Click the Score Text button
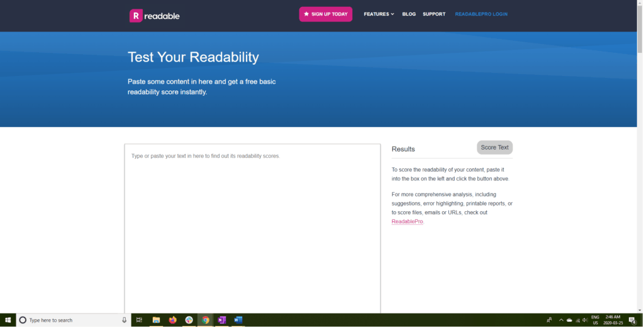Image resolution: width=644 pixels, height=328 pixels. pos(494,148)
